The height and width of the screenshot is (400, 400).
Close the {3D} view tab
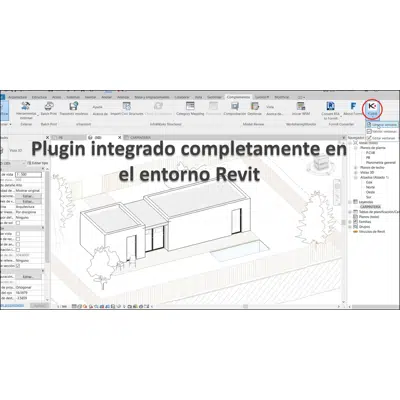point(120,137)
